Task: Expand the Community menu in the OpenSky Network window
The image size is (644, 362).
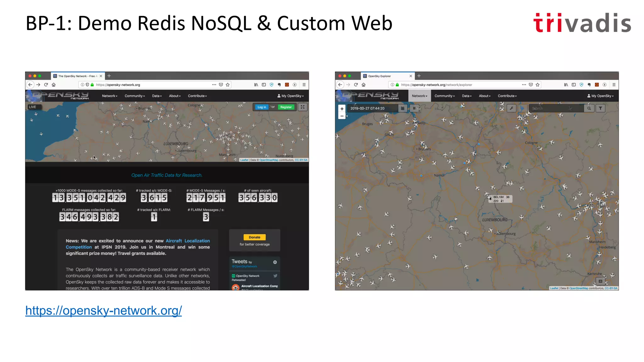Action: [135, 96]
